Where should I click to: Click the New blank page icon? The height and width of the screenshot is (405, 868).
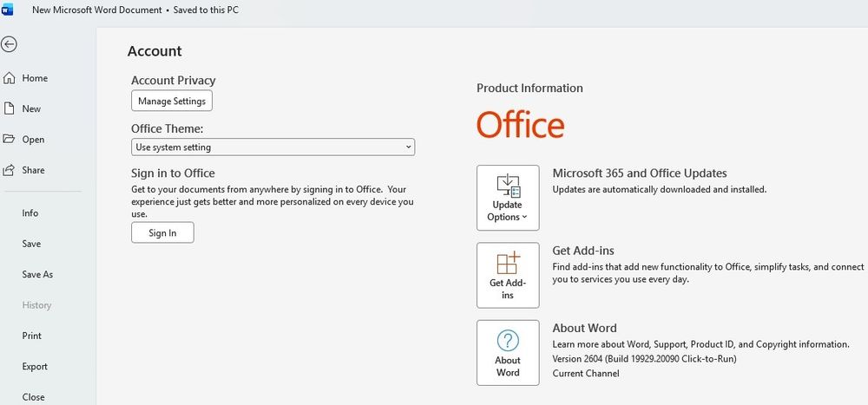[9, 108]
